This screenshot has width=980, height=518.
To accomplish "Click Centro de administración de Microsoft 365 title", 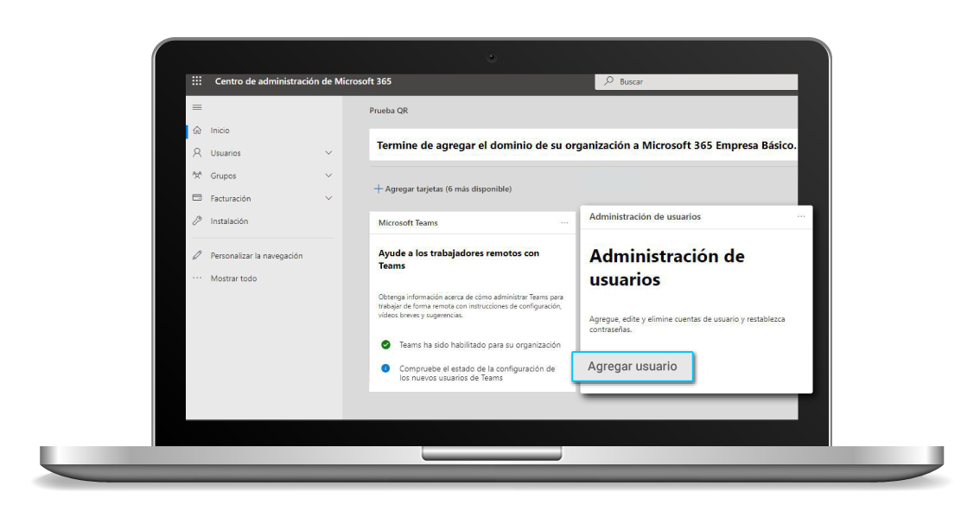I will tap(303, 81).
